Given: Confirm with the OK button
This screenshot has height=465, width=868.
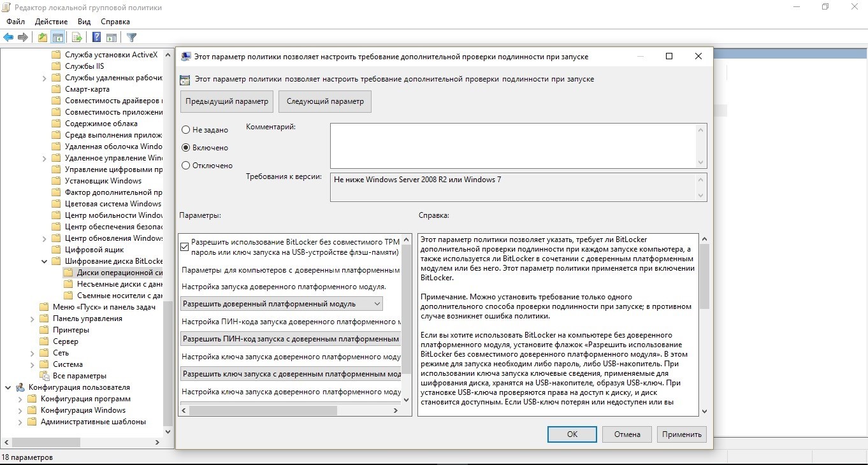Looking at the screenshot, I should [572, 434].
